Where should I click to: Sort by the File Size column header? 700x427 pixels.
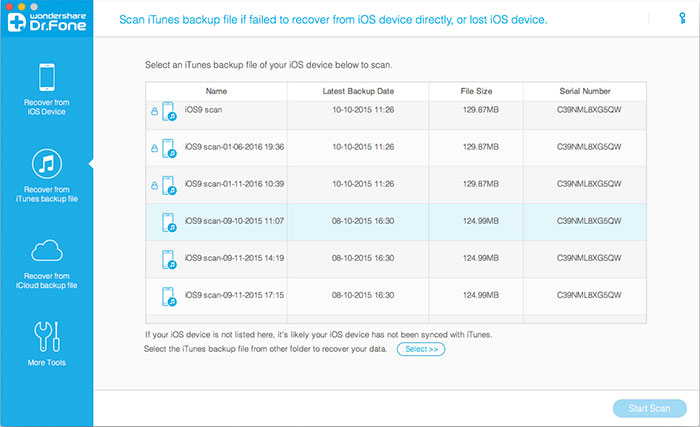(476, 91)
